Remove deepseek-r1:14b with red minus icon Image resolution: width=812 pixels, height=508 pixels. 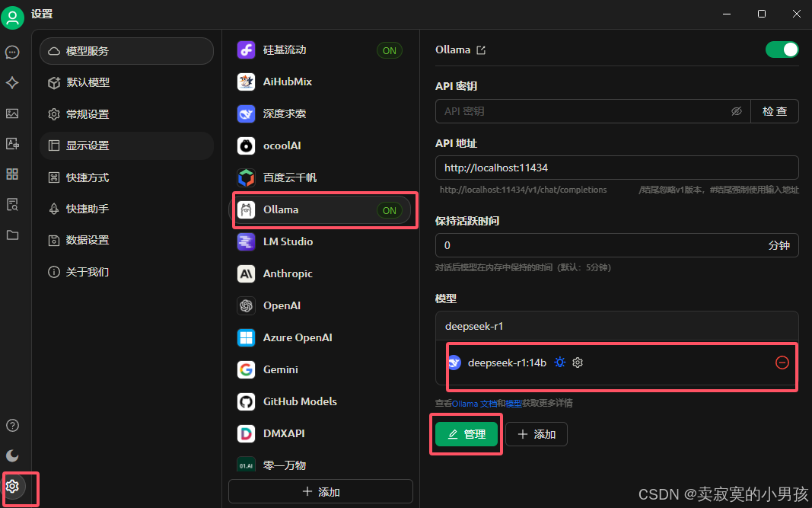click(782, 363)
